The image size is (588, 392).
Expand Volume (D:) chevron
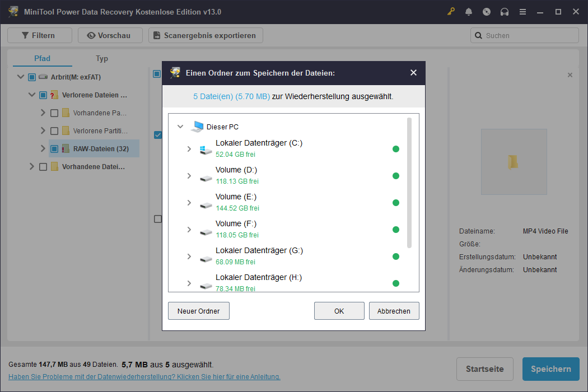(x=189, y=175)
